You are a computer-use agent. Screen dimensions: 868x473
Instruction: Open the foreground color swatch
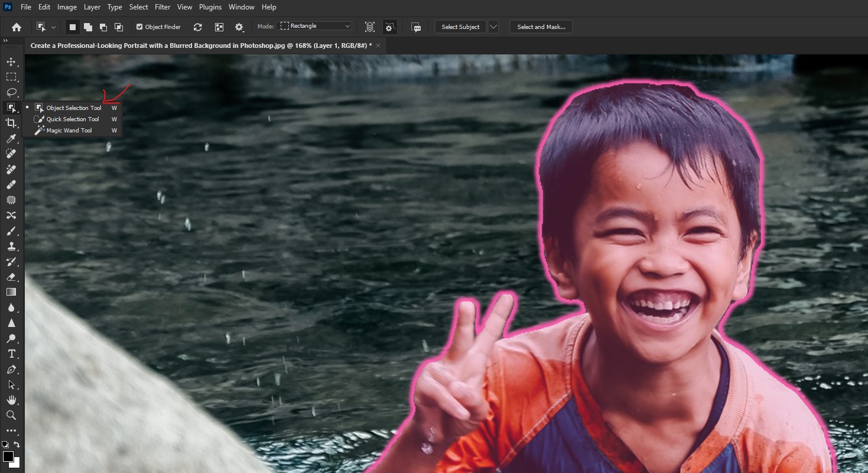point(8,456)
